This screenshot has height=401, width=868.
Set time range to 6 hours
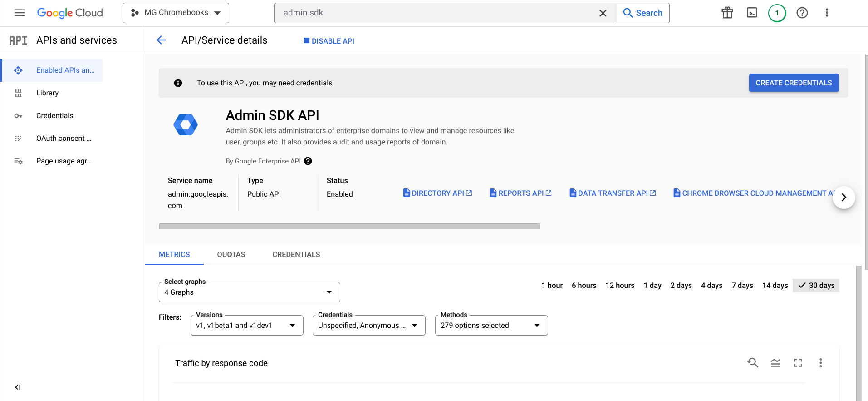(x=584, y=286)
